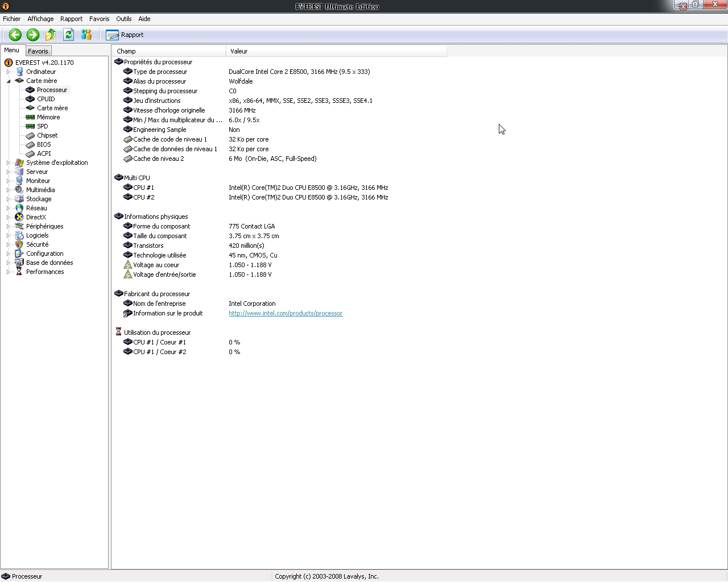Viewport: 728px width, 582px height.
Task: Expand the Réseau tree node
Action: click(9, 208)
